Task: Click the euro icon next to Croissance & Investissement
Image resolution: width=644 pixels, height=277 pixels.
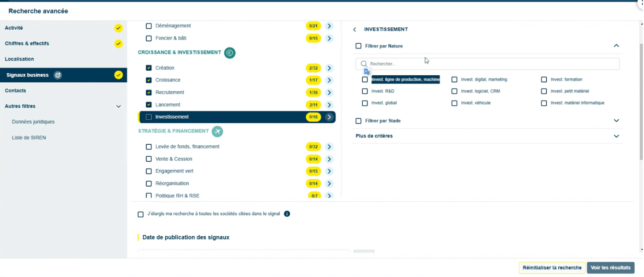Action: tap(230, 53)
